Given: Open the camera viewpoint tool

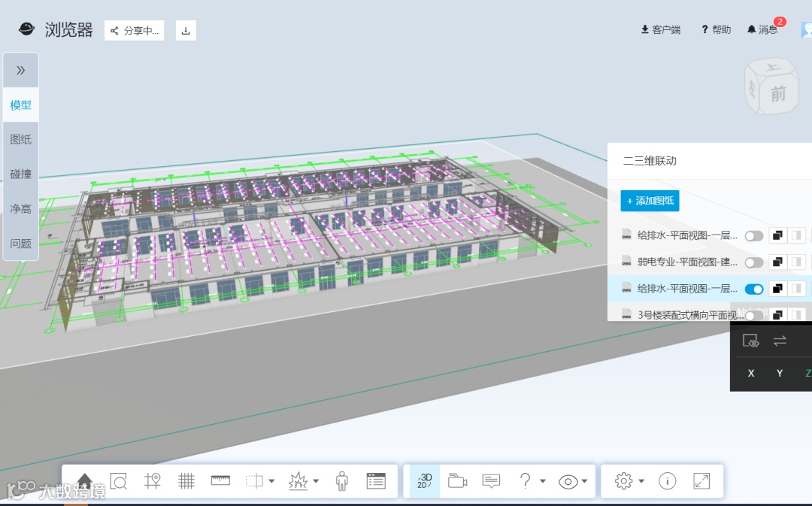Looking at the screenshot, I should (457, 481).
